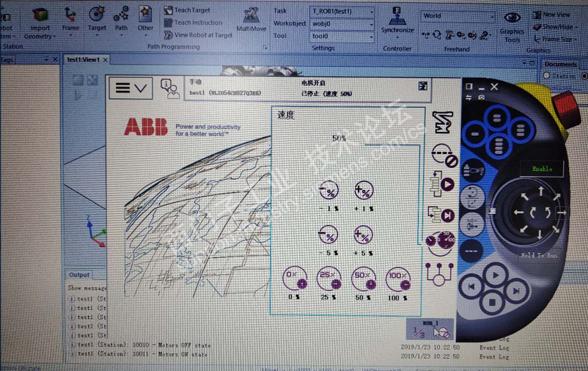Set speed to 25%
This screenshot has width=588, height=371.
329,279
